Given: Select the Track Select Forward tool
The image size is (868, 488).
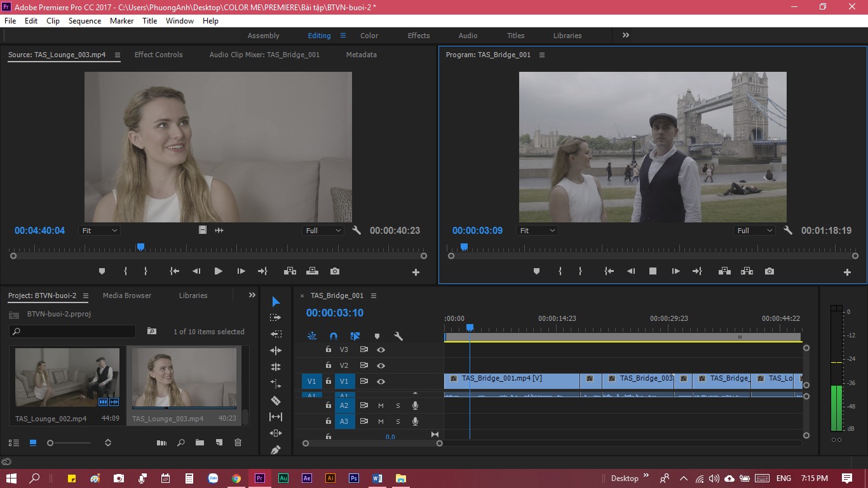Looking at the screenshot, I should click(275, 318).
